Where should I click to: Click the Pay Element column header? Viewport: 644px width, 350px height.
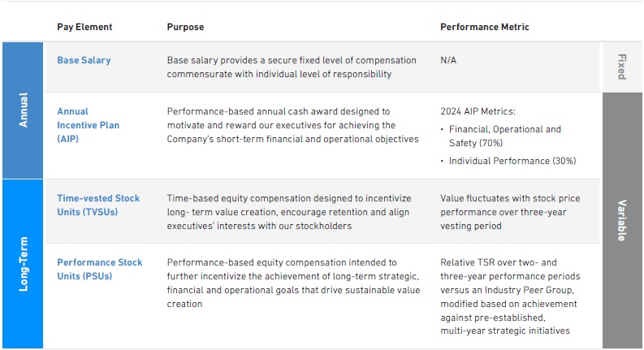[84, 27]
